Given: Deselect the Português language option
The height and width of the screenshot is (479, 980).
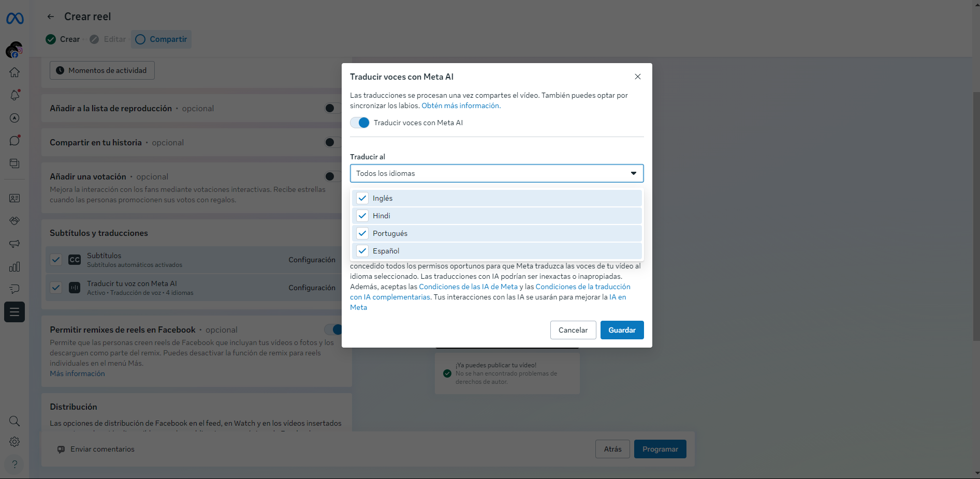Looking at the screenshot, I should coord(362,233).
